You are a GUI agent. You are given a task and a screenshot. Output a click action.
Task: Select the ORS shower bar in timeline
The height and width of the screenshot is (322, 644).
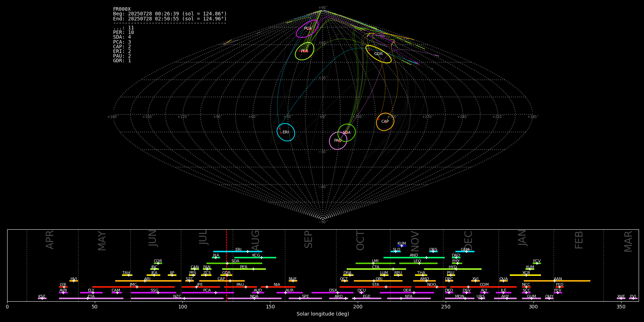pyautogui.click(x=433, y=252)
